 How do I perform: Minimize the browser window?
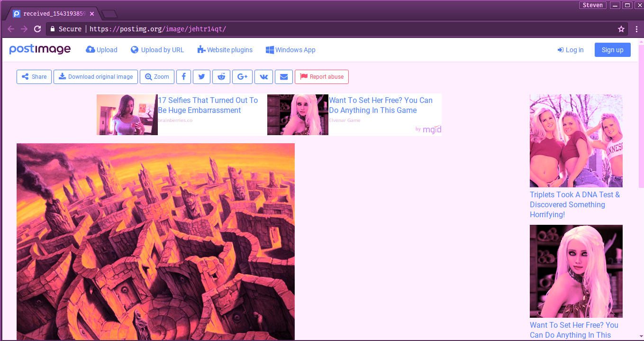click(x=615, y=5)
